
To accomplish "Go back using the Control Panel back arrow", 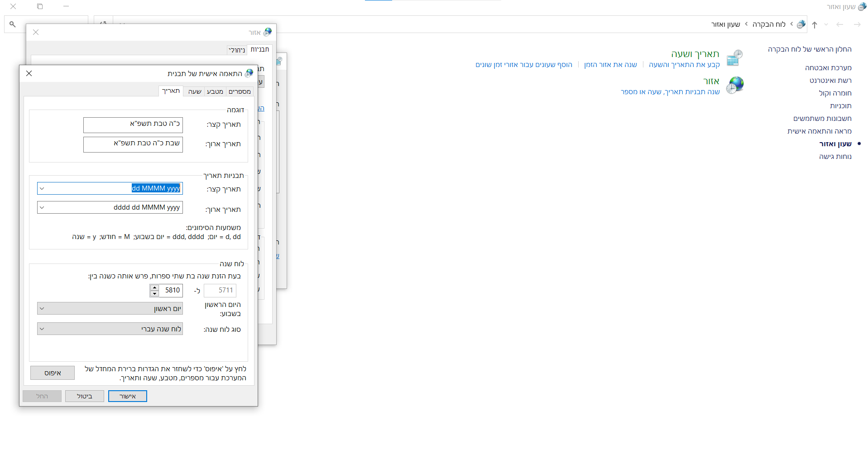I will (x=840, y=24).
